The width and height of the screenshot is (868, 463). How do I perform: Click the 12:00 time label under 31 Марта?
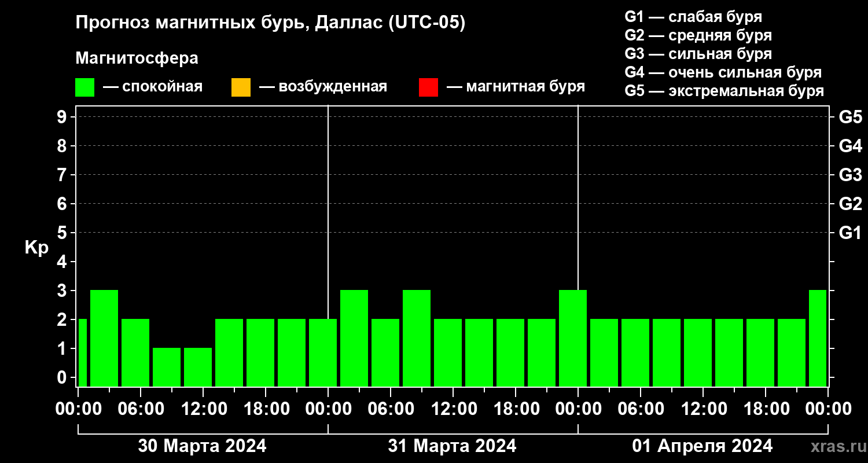(x=453, y=409)
